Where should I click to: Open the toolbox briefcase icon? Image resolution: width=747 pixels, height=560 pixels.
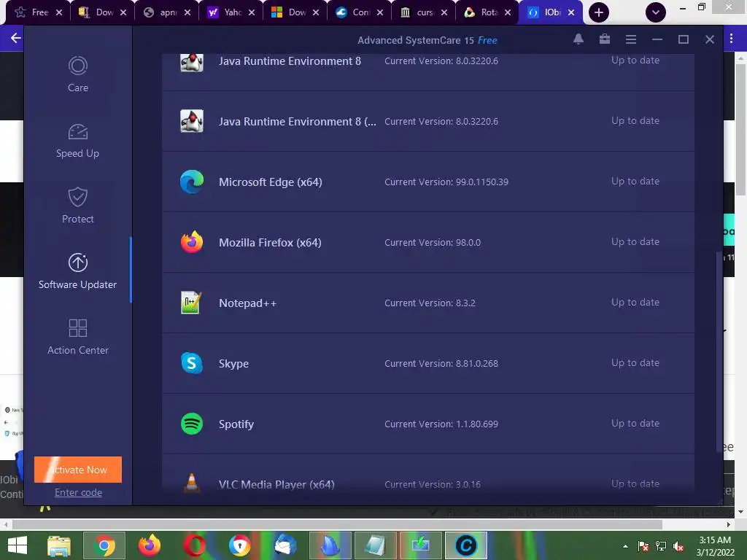[605, 39]
